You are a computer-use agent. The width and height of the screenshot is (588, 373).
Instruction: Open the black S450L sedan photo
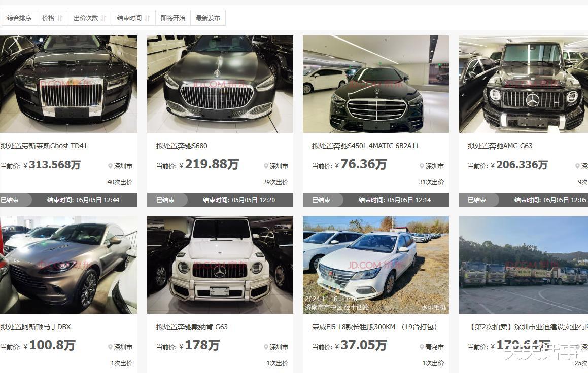point(376,84)
